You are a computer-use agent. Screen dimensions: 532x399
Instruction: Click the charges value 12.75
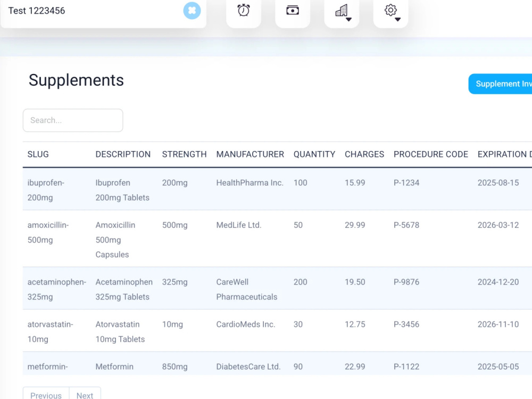click(355, 325)
